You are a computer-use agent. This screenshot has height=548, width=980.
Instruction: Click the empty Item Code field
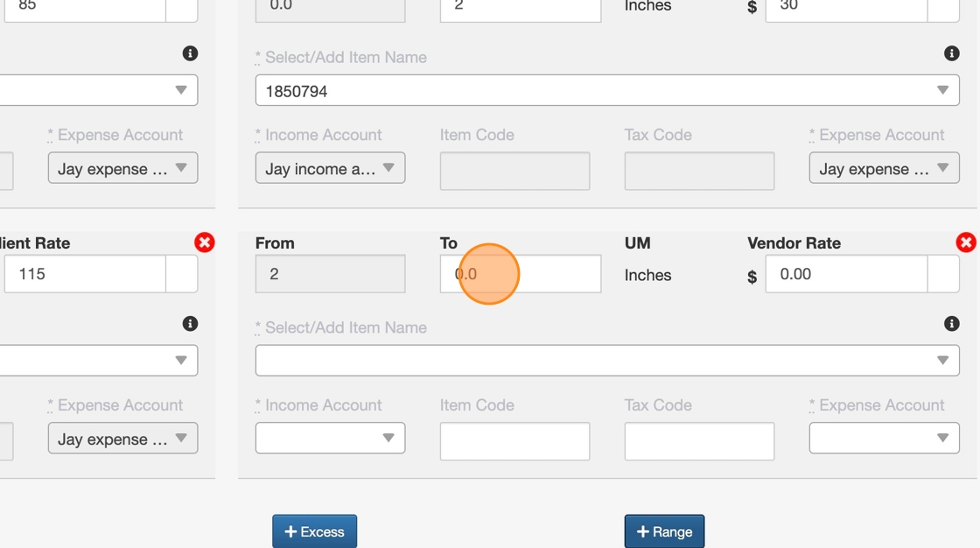click(x=514, y=441)
